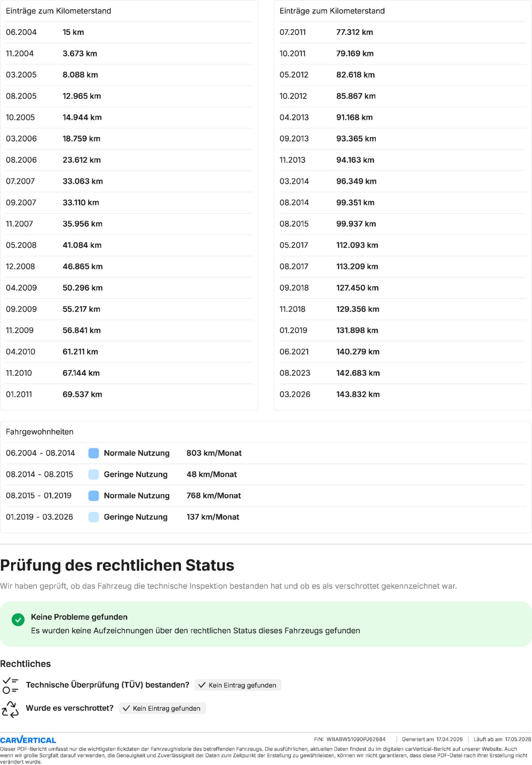Viewport: 532px width, 765px height.
Task: Click blue swatch for 08.2015 - 01.2019 usage
Action: [94, 496]
